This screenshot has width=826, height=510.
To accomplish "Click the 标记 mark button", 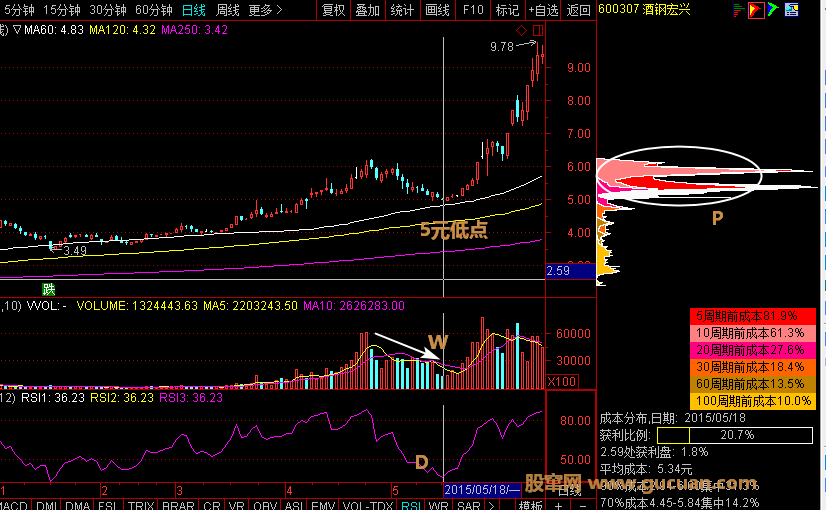I will (508, 10).
